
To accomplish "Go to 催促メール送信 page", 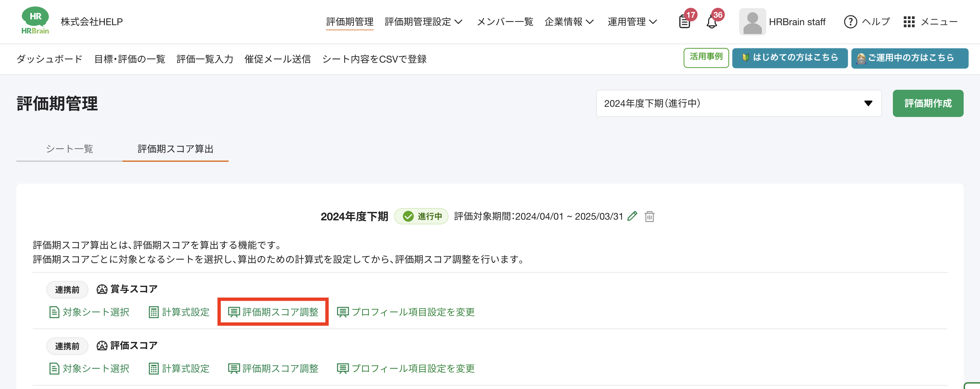I will [277, 59].
